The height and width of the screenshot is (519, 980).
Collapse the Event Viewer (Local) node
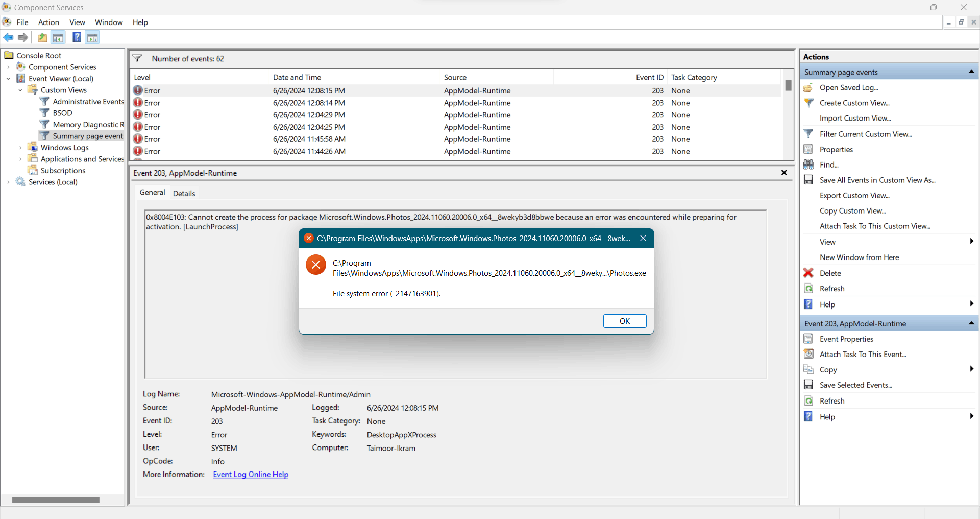(8, 79)
